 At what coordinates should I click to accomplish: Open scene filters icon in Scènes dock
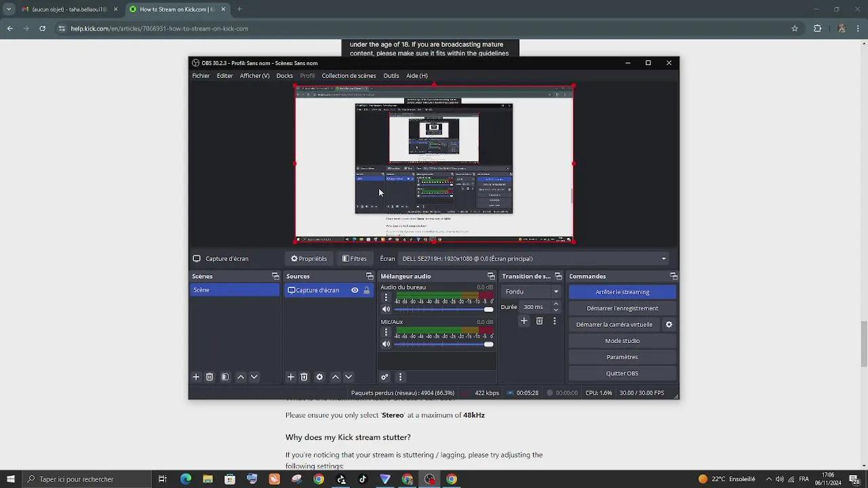(x=225, y=377)
